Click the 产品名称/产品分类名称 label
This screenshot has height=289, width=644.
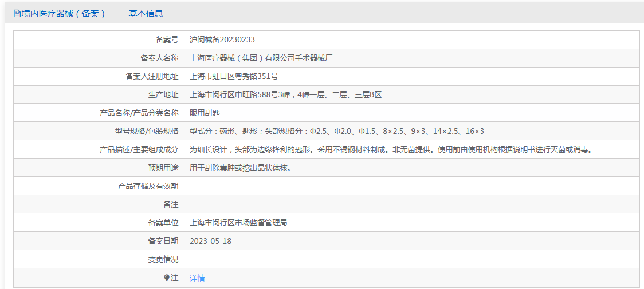tap(139, 113)
